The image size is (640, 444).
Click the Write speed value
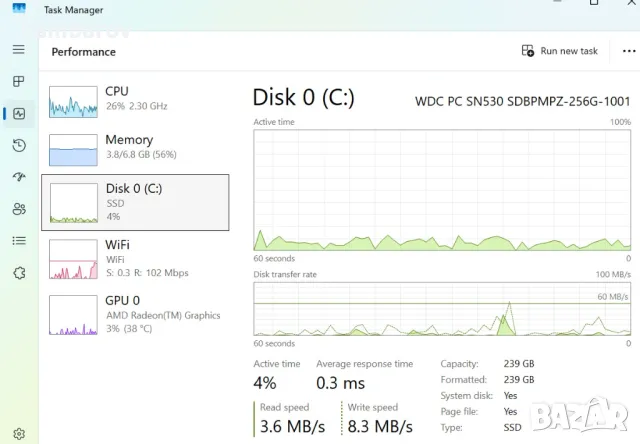pyautogui.click(x=379, y=427)
